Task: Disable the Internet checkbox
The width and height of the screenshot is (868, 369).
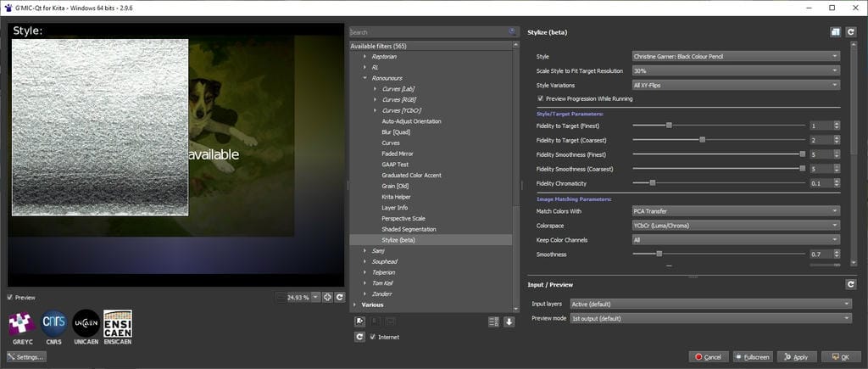Action: [x=373, y=337]
